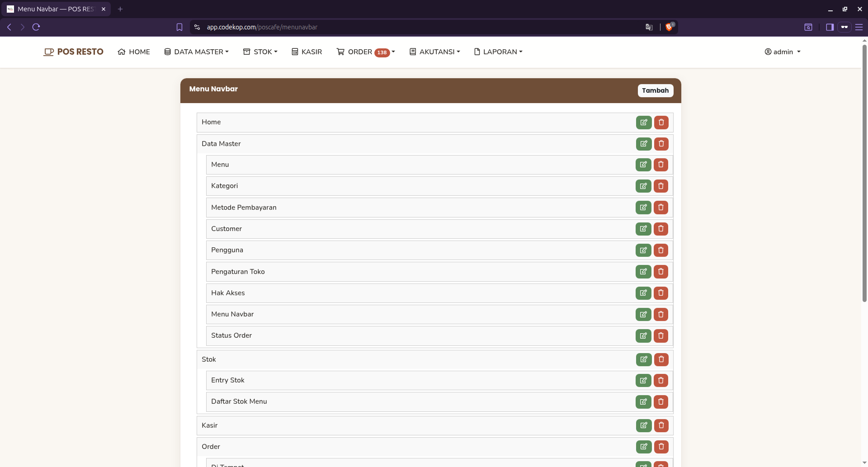Go back to previous page
The width and height of the screenshot is (868, 467).
pos(9,27)
